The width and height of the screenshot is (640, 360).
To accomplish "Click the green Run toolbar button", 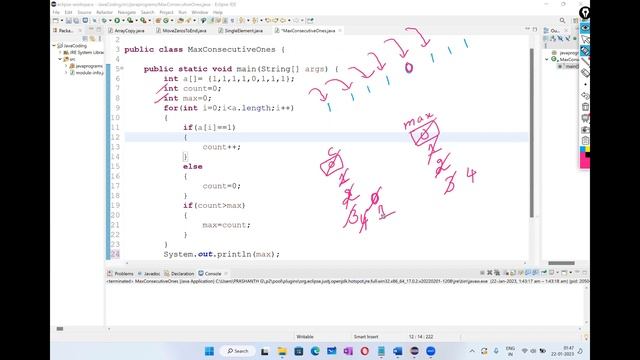I will [117, 20].
